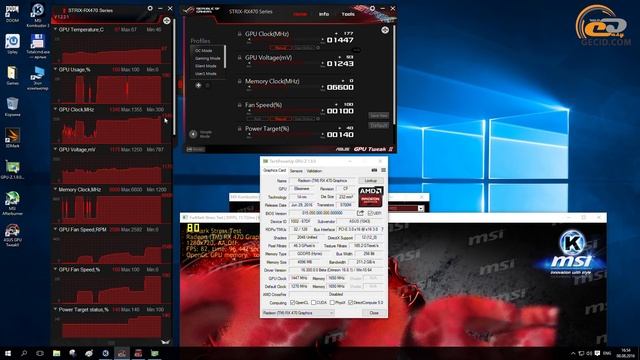Open GPU-Z hamburger menu
Screen dimensions: 640x360
383,170
